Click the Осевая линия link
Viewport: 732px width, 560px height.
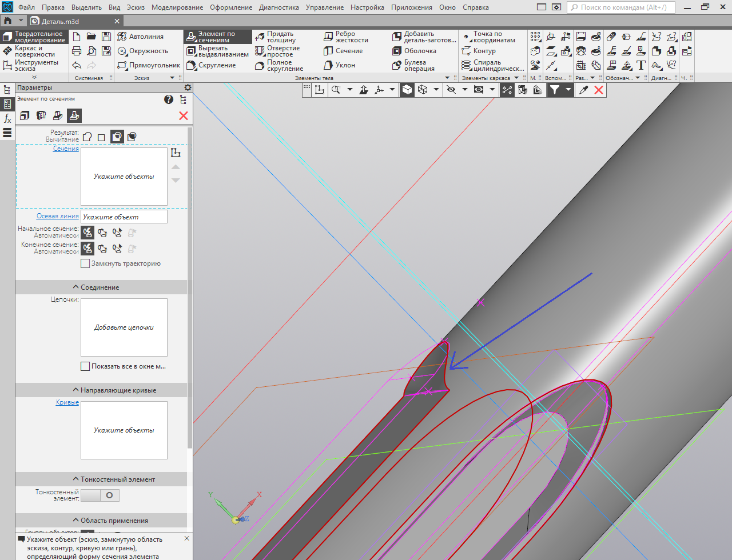click(x=57, y=216)
